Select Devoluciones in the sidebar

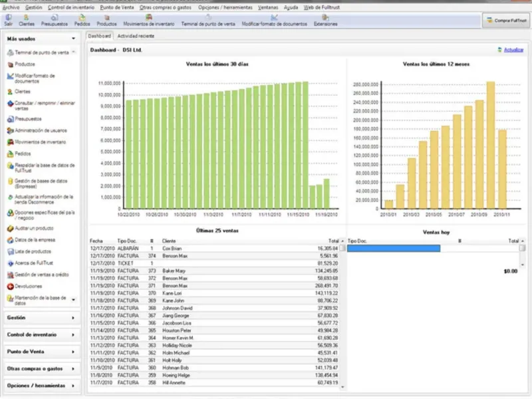pos(25,287)
